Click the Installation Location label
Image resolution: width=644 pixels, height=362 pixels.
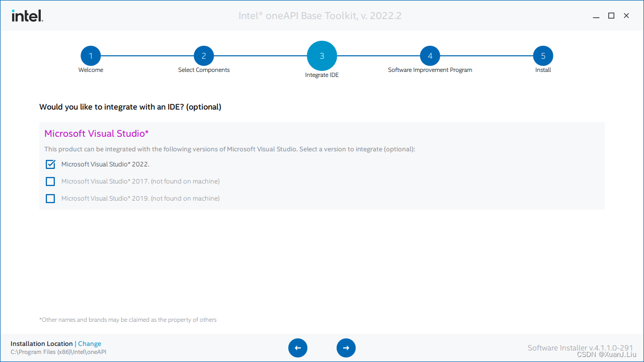click(42, 343)
